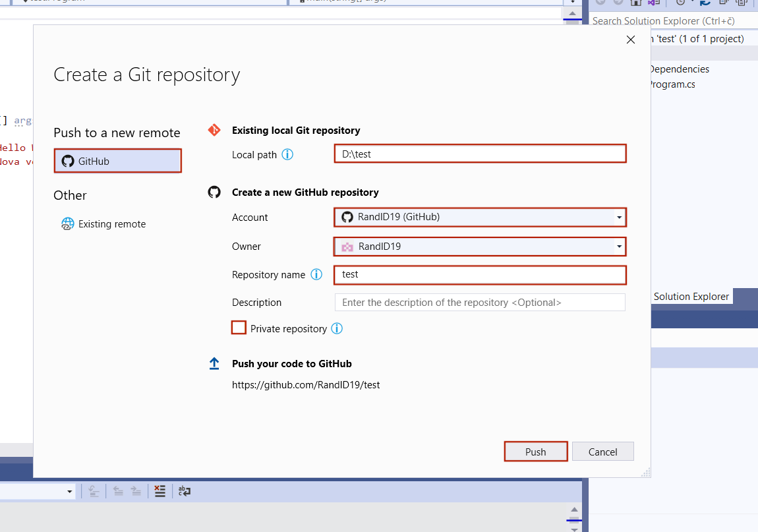This screenshot has width=758, height=532.
Task: Select the Dependencies node in Solution Explorer
Action: [678, 69]
